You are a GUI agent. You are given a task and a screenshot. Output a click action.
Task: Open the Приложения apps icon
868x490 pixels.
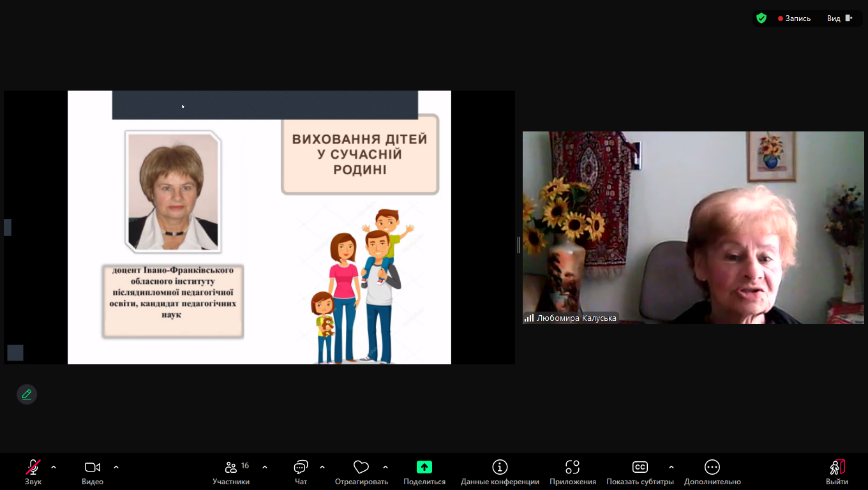(x=572, y=467)
